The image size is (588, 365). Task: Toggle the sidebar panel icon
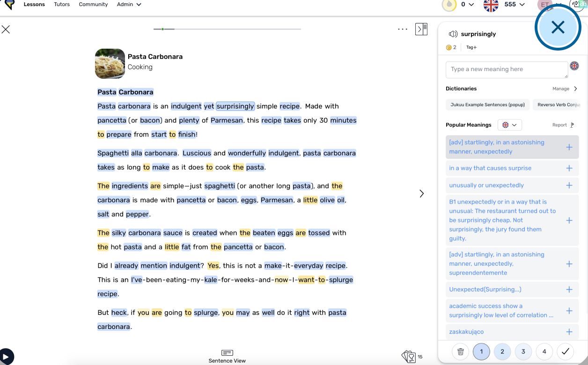[x=421, y=29]
